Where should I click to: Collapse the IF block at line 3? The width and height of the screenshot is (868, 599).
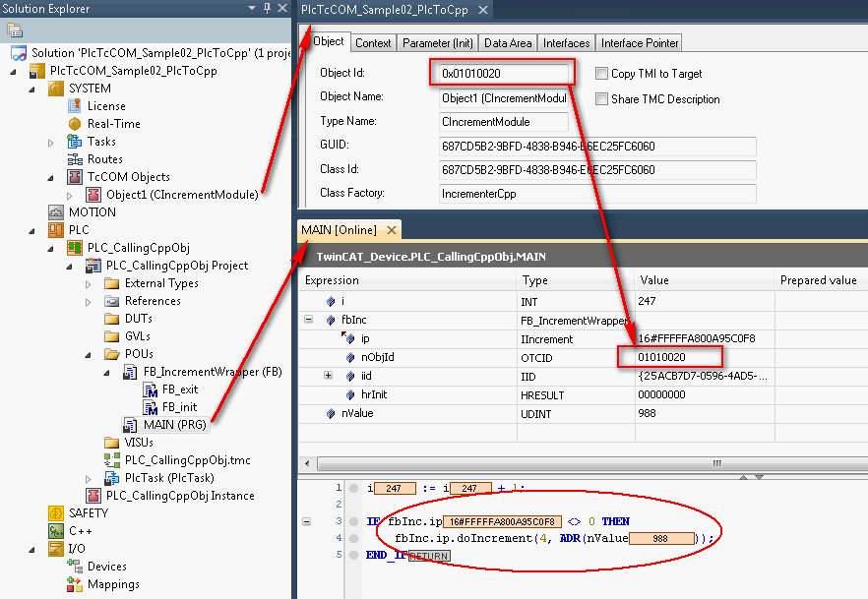coord(307,521)
